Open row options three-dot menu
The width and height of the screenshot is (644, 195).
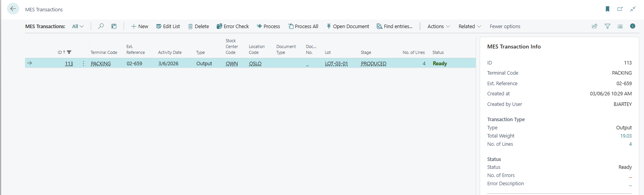[83, 63]
